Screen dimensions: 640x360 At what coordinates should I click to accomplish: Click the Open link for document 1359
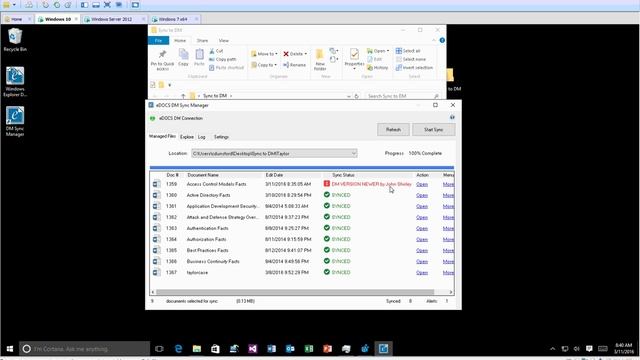pos(422,184)
